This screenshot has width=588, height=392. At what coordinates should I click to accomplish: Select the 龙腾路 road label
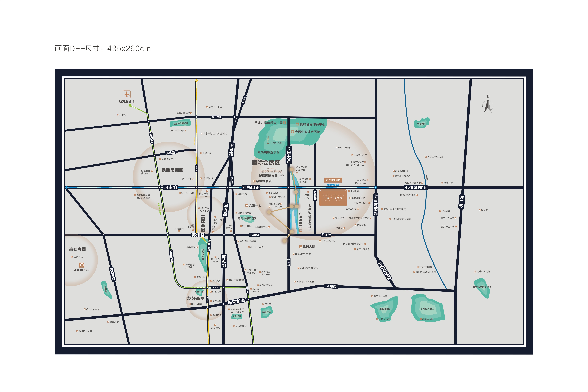(x=315, y=196)
